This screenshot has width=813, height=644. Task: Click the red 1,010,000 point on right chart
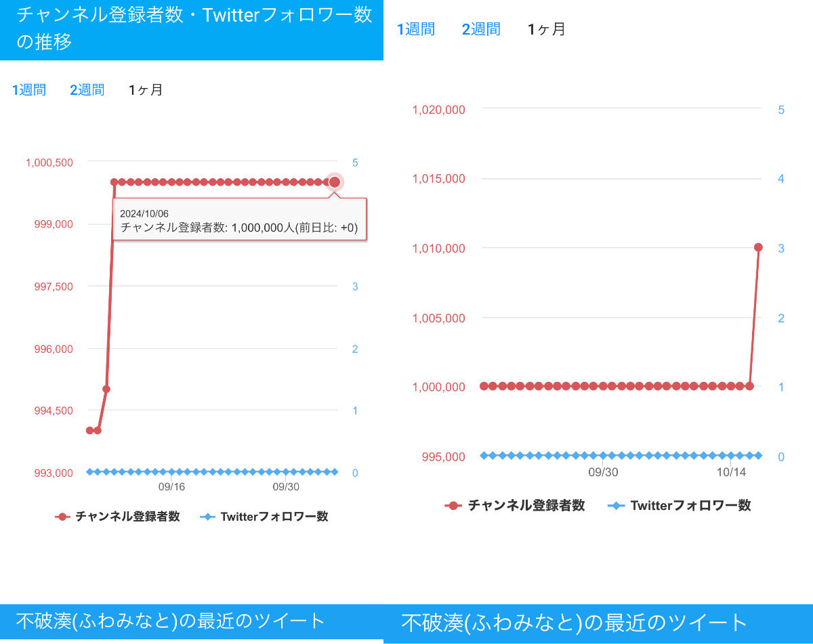(x=758, y=247)
